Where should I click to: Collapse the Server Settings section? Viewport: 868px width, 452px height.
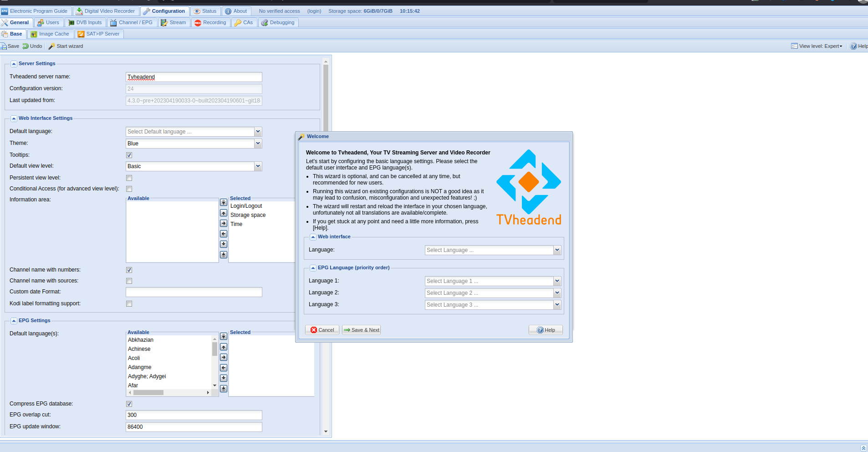coord(14,64)
